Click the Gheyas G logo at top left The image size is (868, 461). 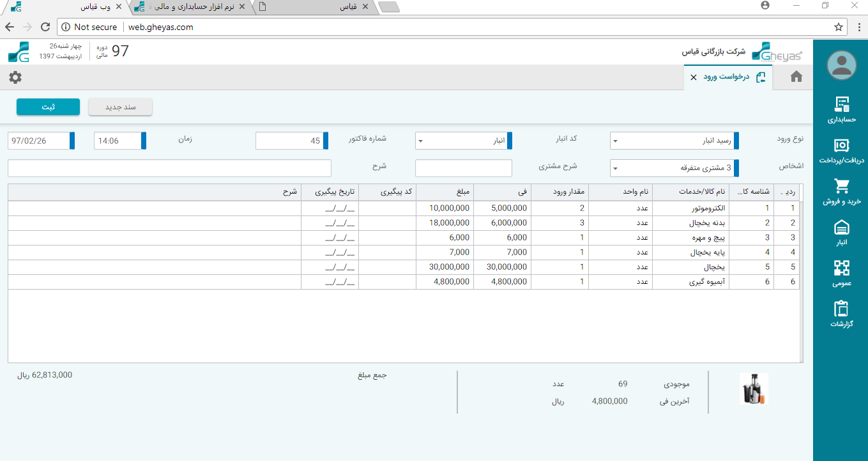point(19,52)
